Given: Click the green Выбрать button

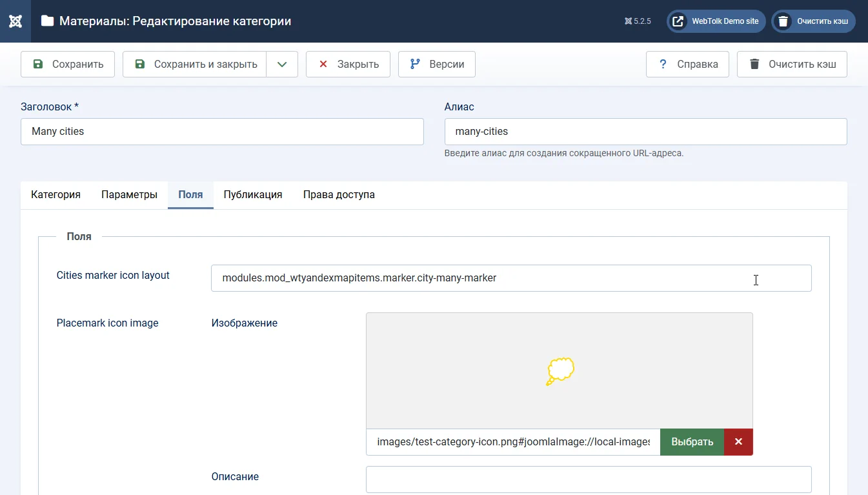Looking at the screenshot, I should [692, 442].
